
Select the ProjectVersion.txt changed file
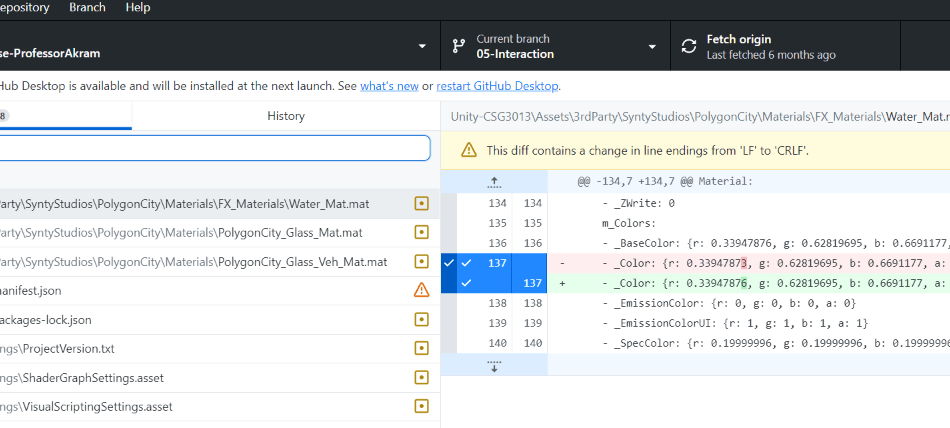coord(220,349)
